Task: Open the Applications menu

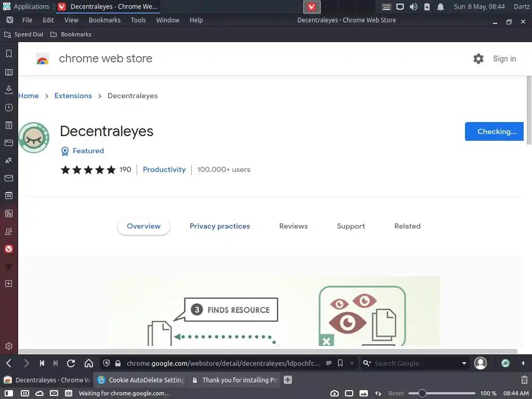Action: tap(26, 6)
